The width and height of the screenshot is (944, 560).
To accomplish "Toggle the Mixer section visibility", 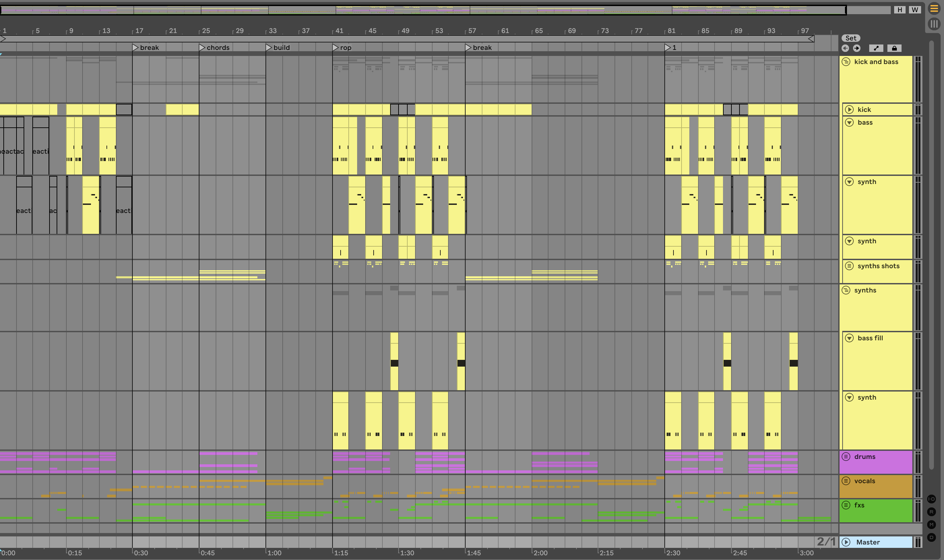I will click(932, 525).
